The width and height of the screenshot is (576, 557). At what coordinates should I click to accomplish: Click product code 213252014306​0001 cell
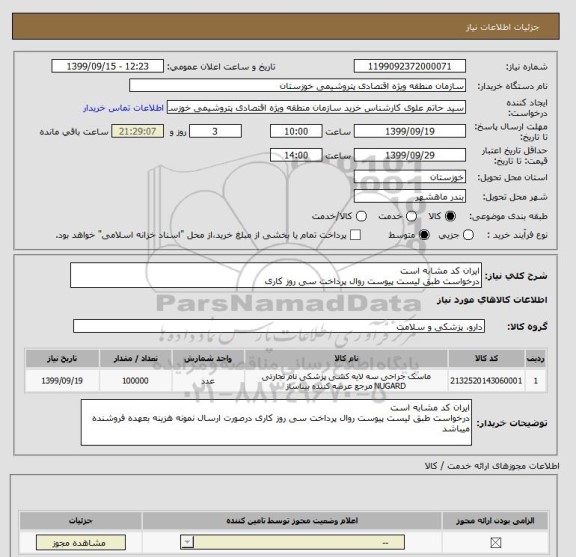coord(486,381)
